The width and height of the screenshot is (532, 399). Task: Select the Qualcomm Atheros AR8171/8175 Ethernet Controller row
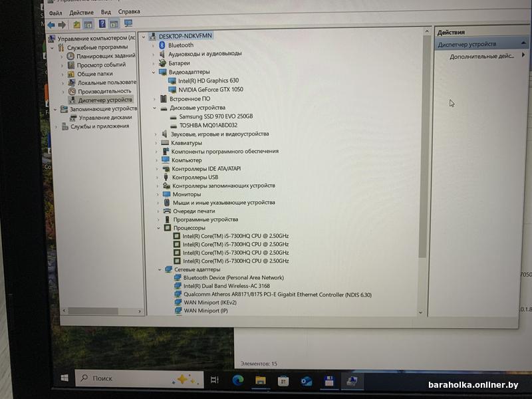(277, 295)
